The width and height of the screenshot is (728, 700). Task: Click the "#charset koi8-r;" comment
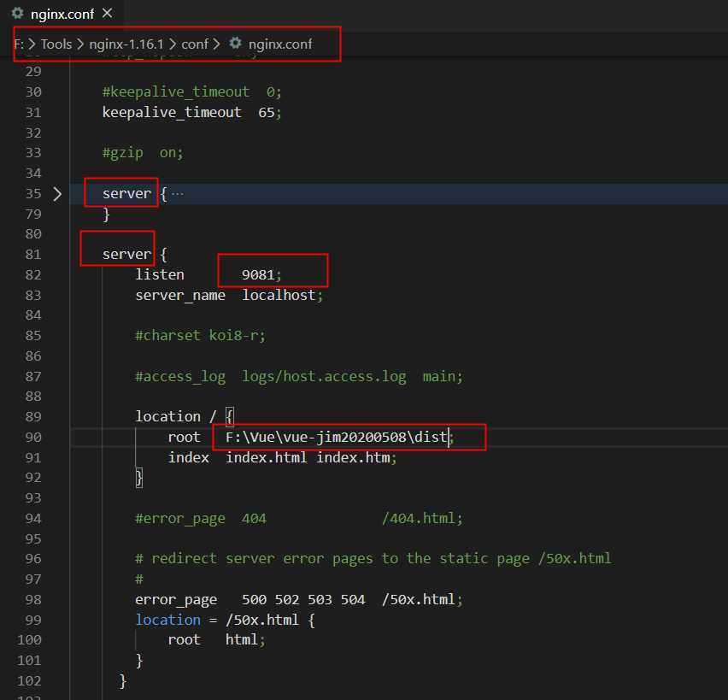point(200,335)
